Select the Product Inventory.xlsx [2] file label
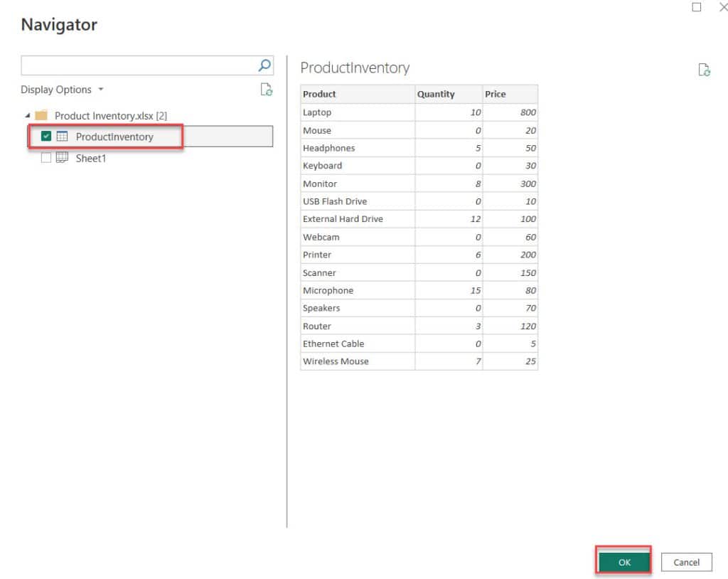This screenshot has width=728, height=579. click(111, 116)
